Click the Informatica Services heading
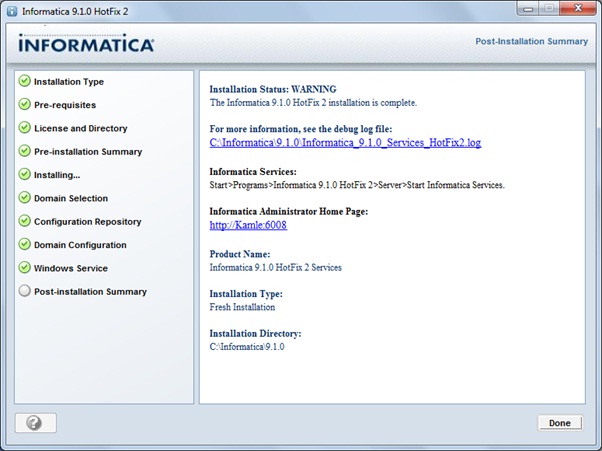Image resolution: width=602 pixels, height=451 pixels. pos(253,172)
